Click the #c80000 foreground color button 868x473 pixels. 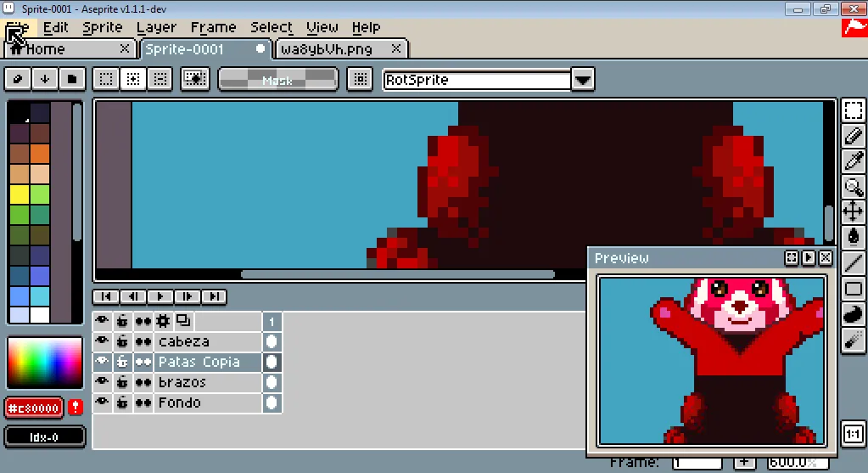tap(34, 408)
